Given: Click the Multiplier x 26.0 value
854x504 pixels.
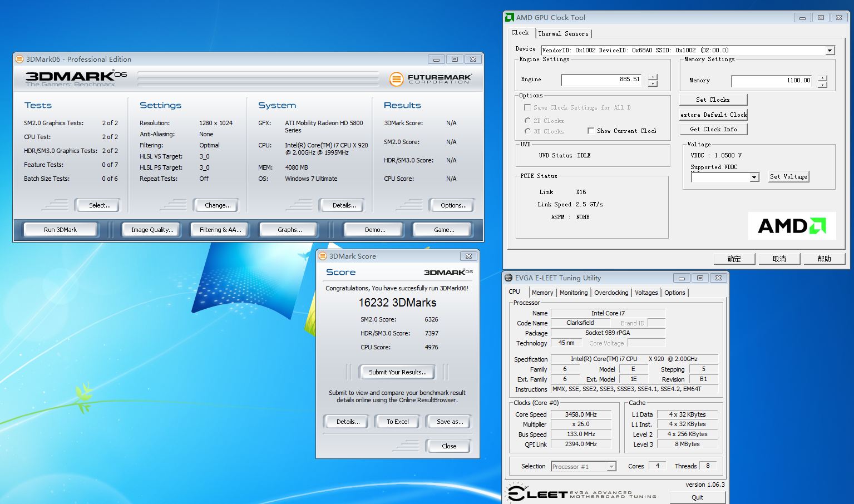Looking at the screenshot, I should (x=581, y=424).
